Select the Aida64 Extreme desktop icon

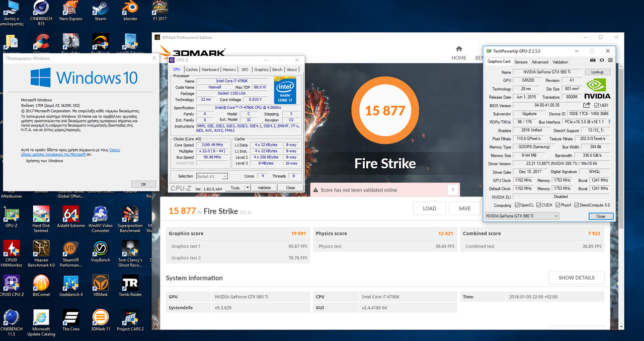tap(71, 217)
